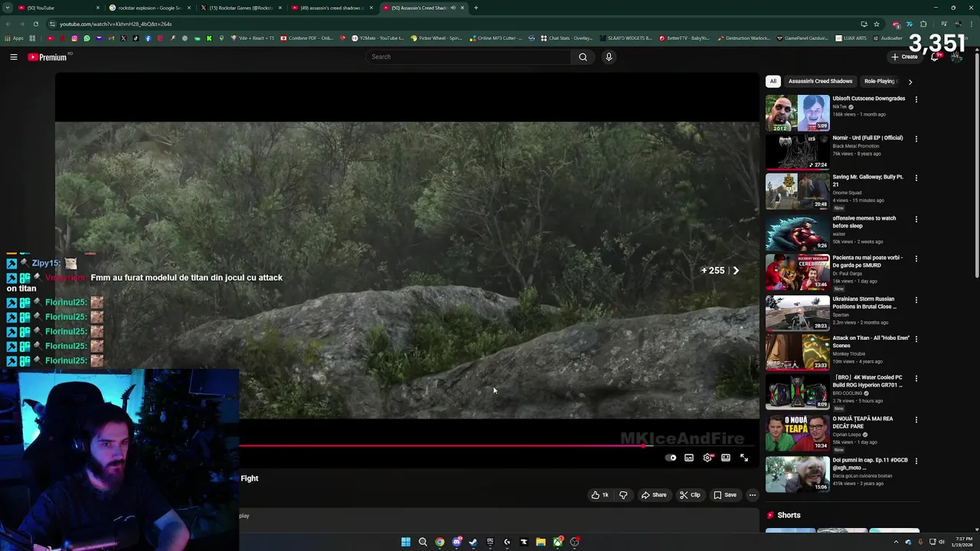Open the YouTube hamburger guide menu
980x551 pixels.
[x=14, y=57]
